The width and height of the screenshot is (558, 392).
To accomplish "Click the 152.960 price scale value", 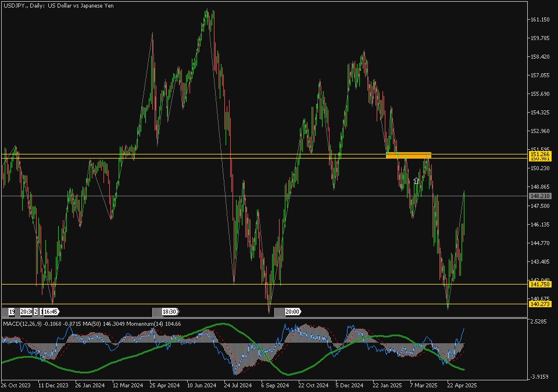I will (540, 131).
